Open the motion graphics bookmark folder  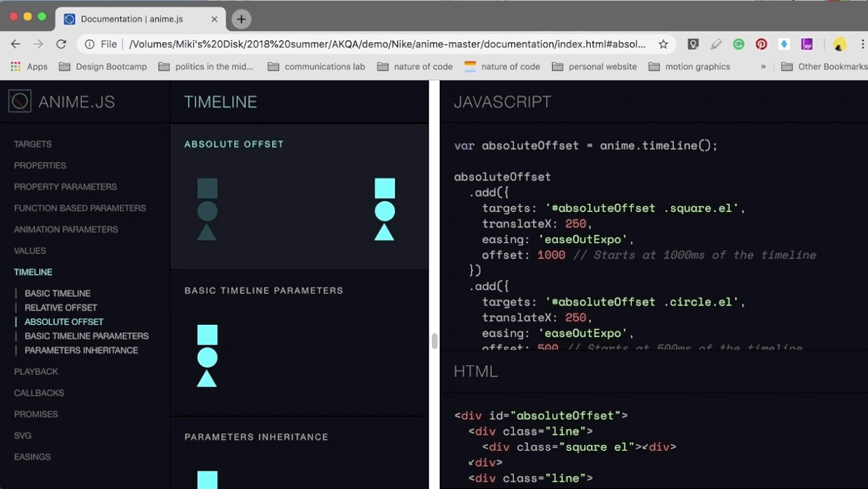coord(689,67)
